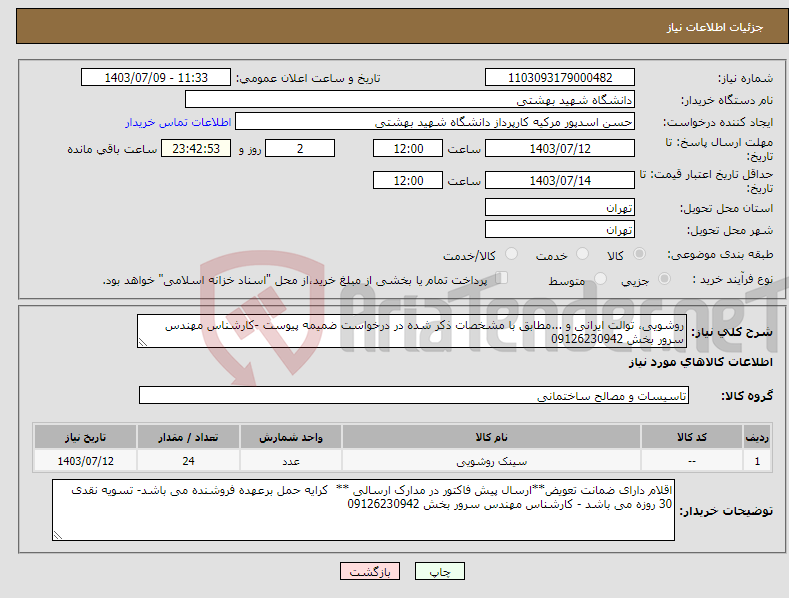Image resolution: width=789 pixels, height=598 pixels.
Task: Click the price validity 12:00 time field
Action: (408, 180)
